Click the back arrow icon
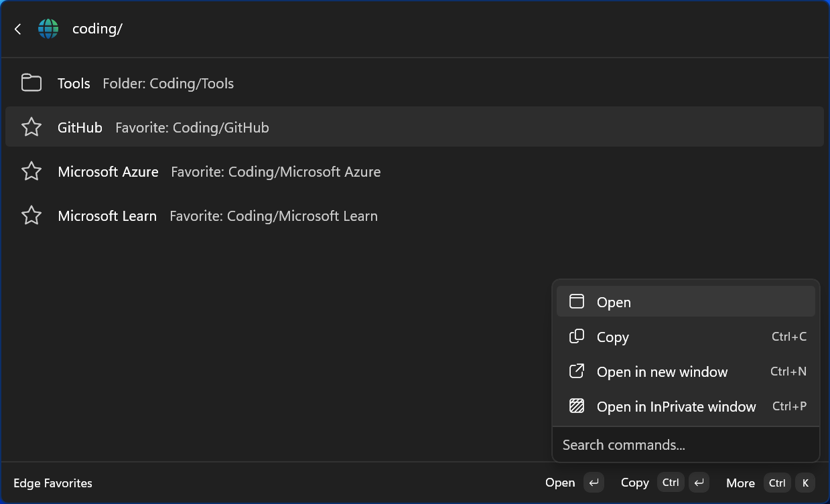830x504 pixels. point(18,29)
